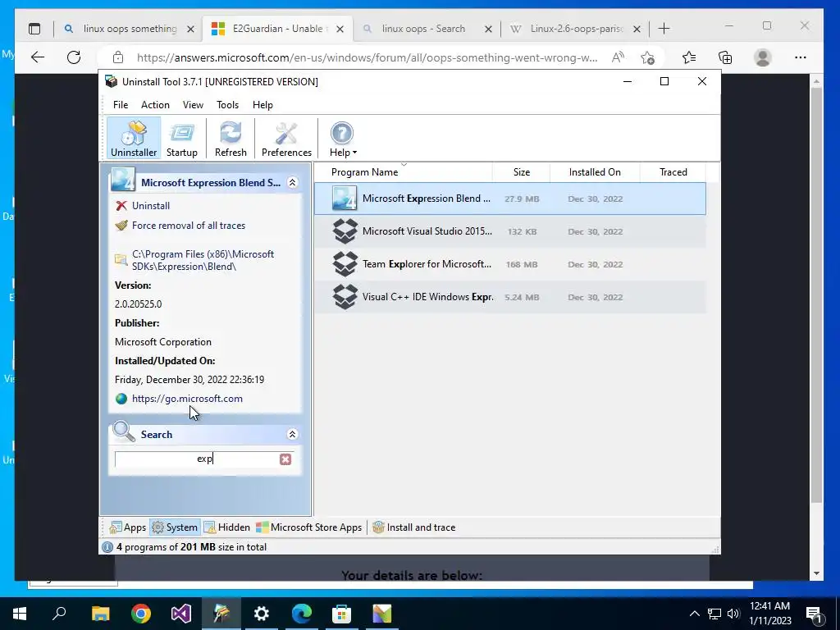Screen dimensions: 840x630
Task: Open the Startup toolbar section
Action: point(181,139)
